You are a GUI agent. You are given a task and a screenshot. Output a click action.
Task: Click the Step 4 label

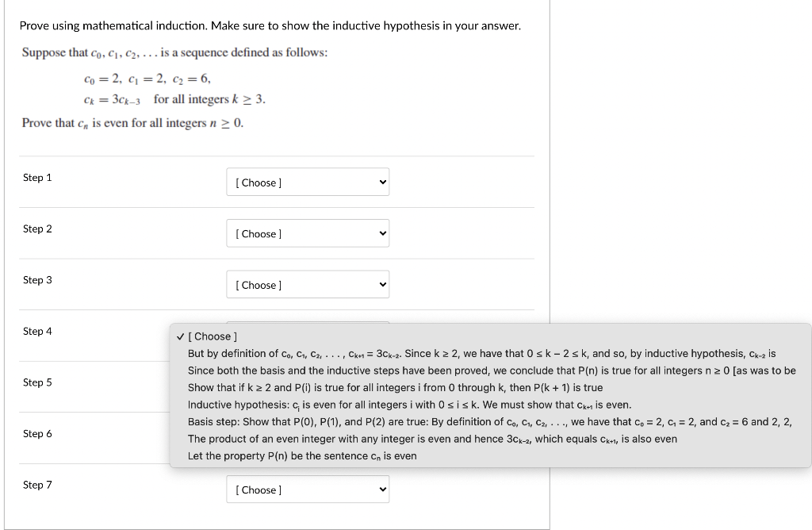(x=38, y=331)
